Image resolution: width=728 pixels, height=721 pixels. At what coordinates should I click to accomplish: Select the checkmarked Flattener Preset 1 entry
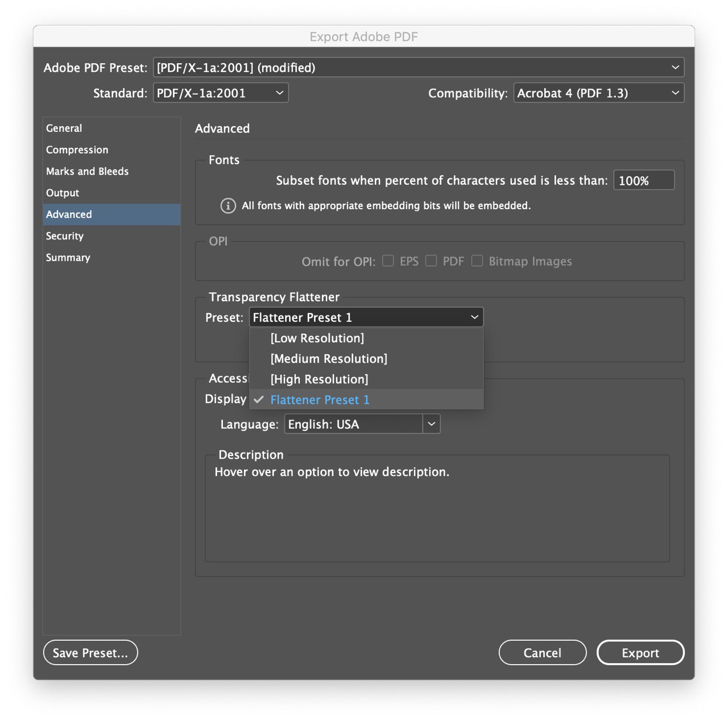click(366, 400)
